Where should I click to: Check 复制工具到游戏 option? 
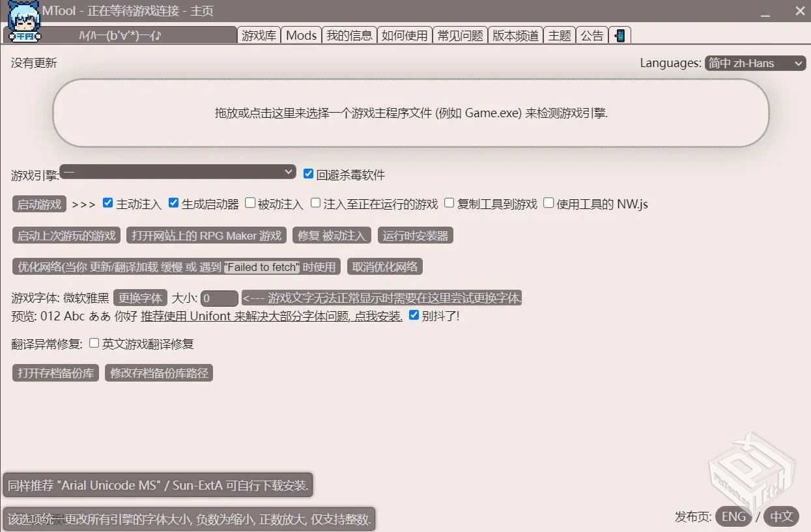449,203
